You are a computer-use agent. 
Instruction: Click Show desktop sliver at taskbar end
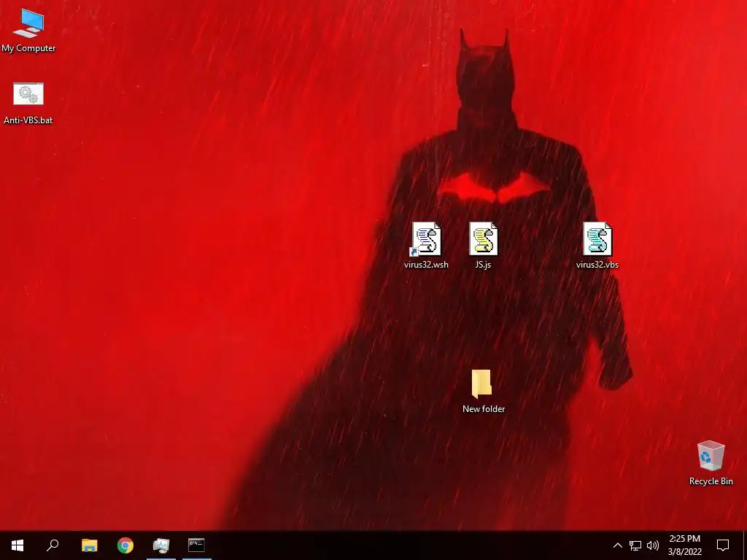click(x=745, y=545)
